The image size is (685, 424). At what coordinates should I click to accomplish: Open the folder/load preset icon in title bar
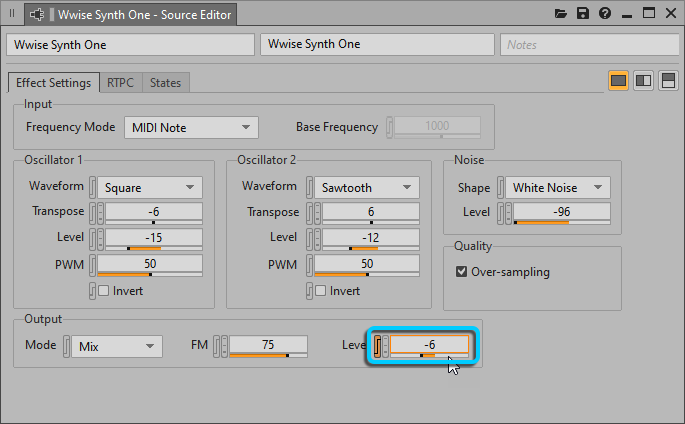pos(560,14)
